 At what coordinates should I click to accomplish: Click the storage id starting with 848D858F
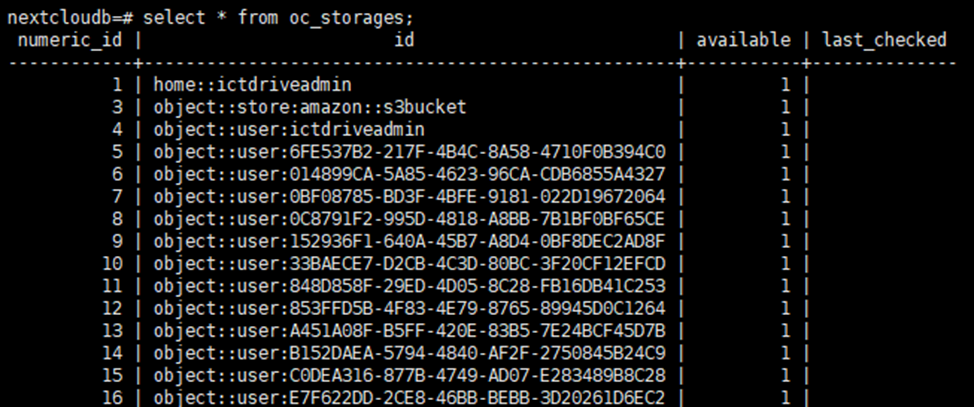pyautogui.click(x=416, y=284)
